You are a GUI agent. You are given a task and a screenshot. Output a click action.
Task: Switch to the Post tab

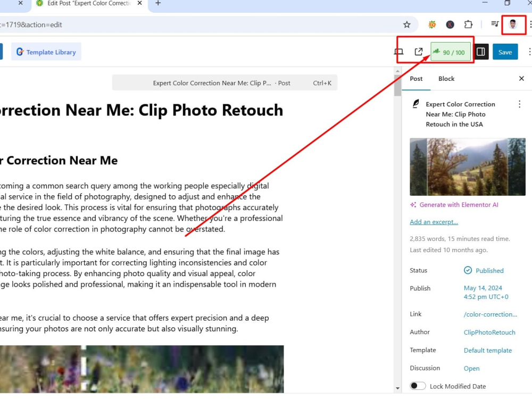pos(416,79)
